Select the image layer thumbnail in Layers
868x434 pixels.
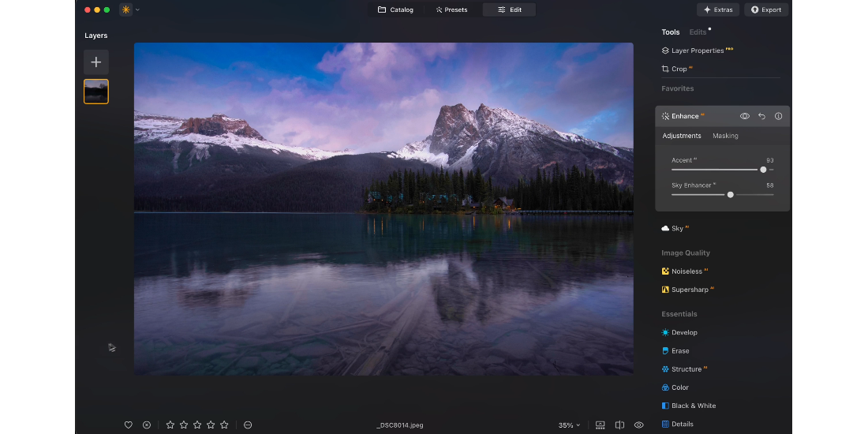tap(96, 92)
